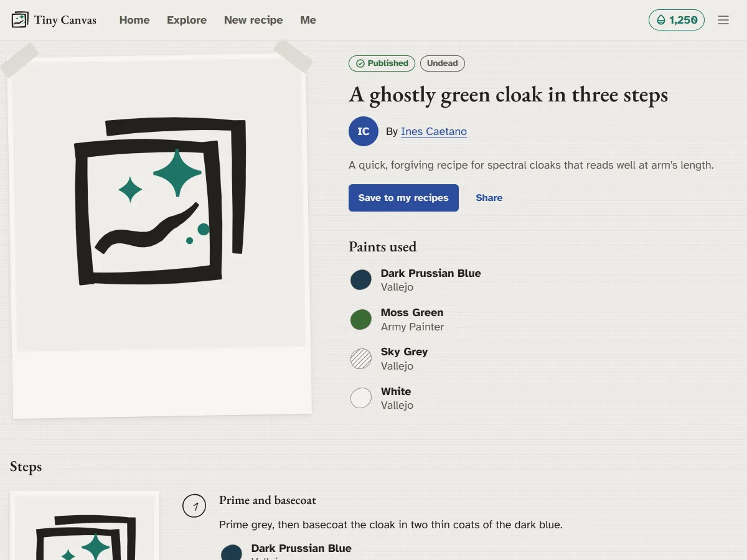
Task: Click the 'Sky Grey' paint name
Action: [x=404, y=352]
